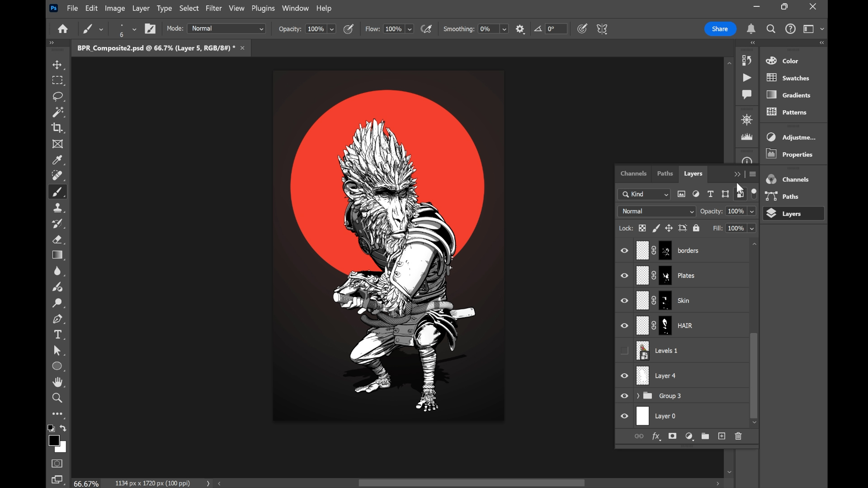Screen dimensions: 868x488
Task: Select the Ellipse shape tool
Action: (57, 366)
